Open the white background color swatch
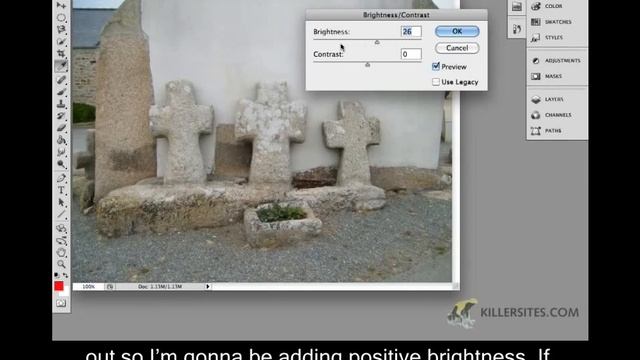The width and height of the screenshot is (640, 360). pyautogui.click(x=65, y=292)
